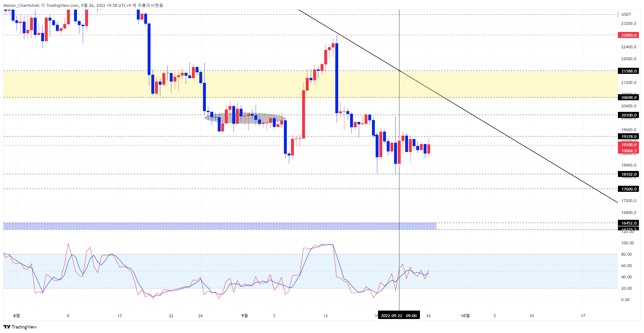This screenshot has width=644, height=333.
Task: Click the 60.00 oscillator axis value
Action: (x=626, y=266)
